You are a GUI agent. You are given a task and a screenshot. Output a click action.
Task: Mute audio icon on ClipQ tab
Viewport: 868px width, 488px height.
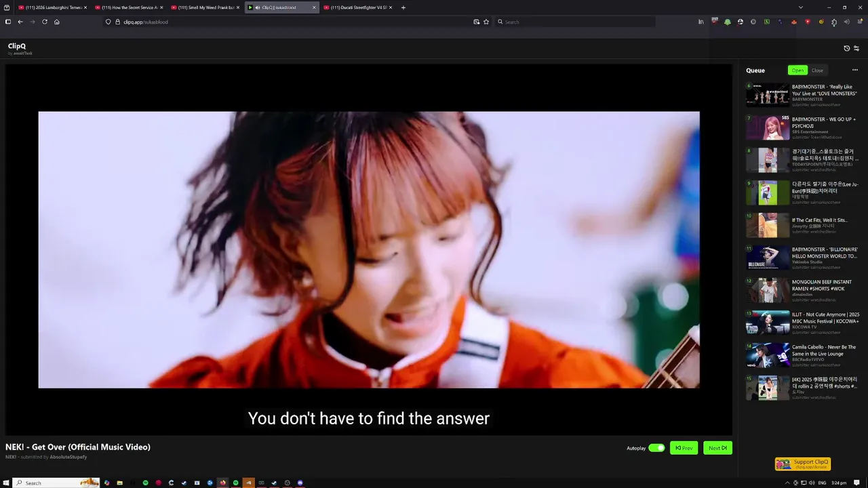tap(257, 7)
